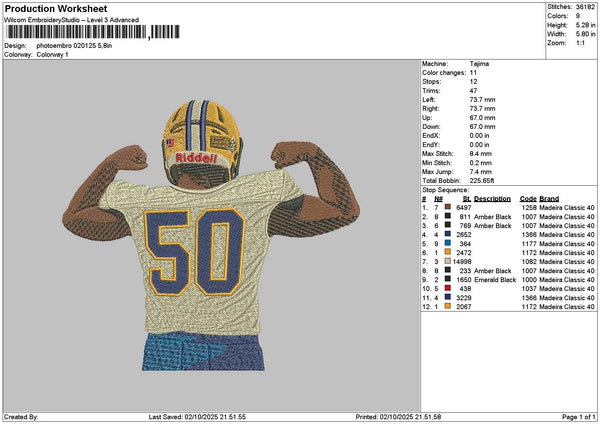
Task: Click thread code 1082 in stop row 7
Action: click(x=529, y=261)
